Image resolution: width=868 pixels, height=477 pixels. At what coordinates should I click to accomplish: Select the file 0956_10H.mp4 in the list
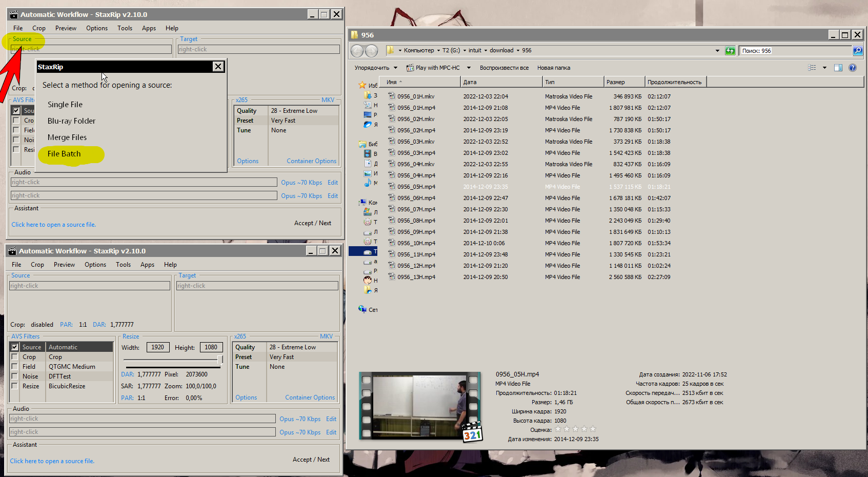pos(416,243)
